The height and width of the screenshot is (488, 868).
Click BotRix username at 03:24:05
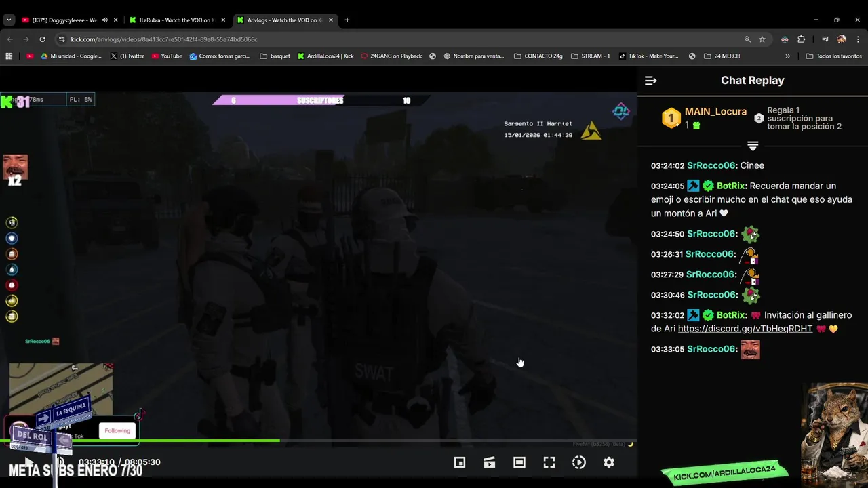pos(731,186)
